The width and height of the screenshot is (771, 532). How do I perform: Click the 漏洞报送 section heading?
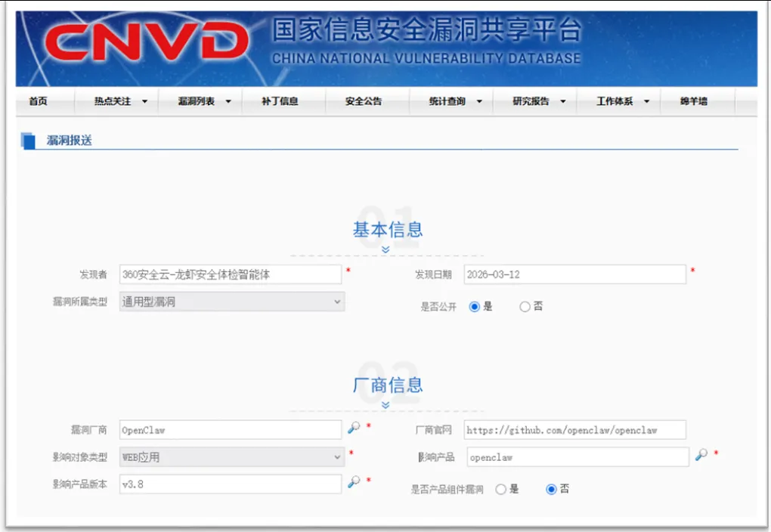[70, 141]
